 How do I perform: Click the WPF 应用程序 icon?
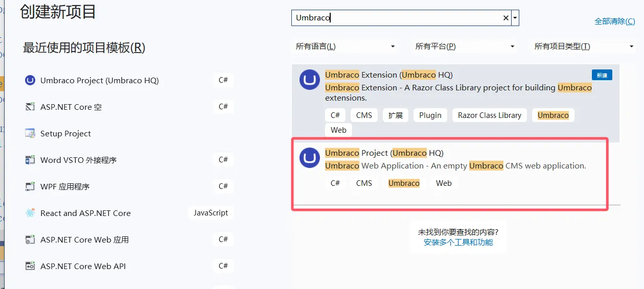30,186
